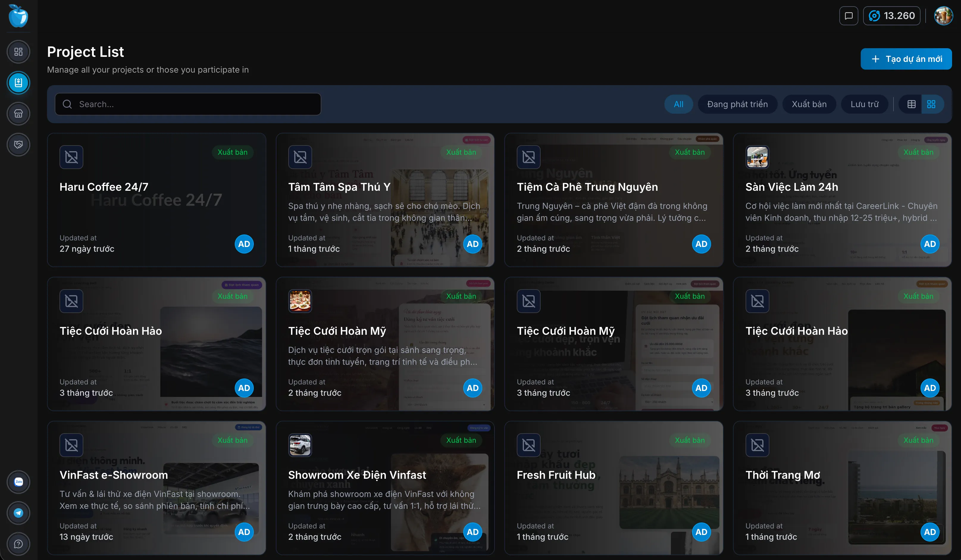
Task: Open Sàn Việc Làm 24h project
Action: (842, 200)
